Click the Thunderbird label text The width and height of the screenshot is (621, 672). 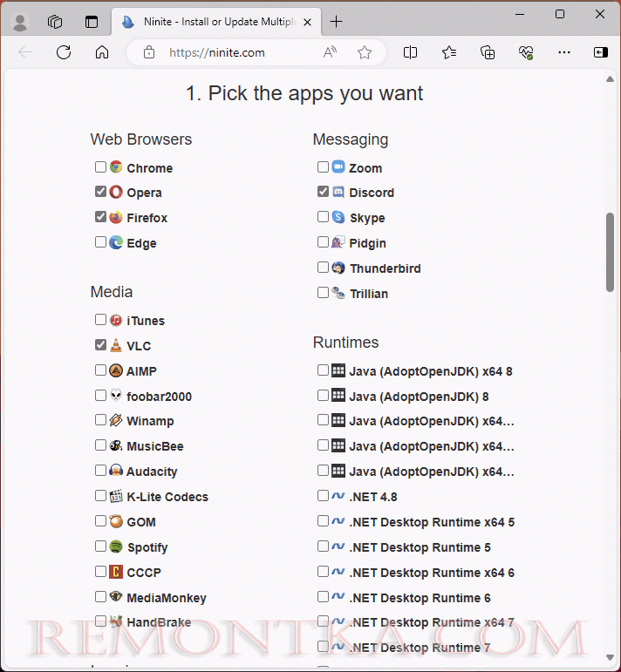pos(386,268)
